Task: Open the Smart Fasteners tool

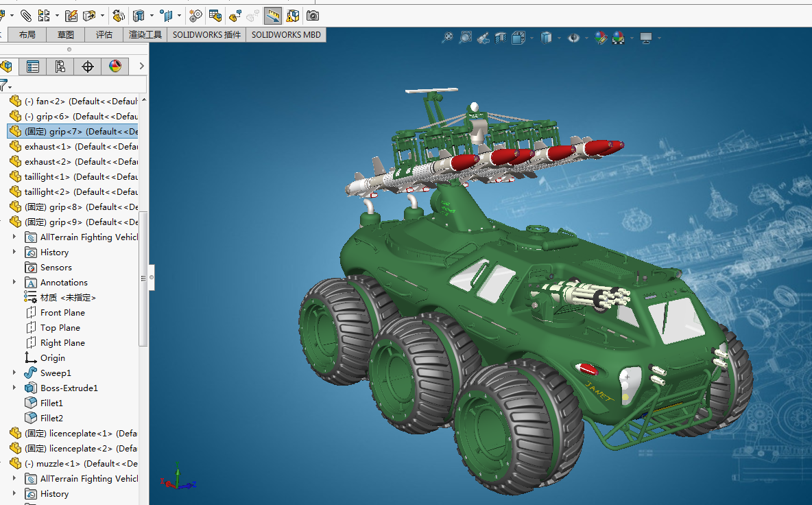Action: (x=71, y=16)
